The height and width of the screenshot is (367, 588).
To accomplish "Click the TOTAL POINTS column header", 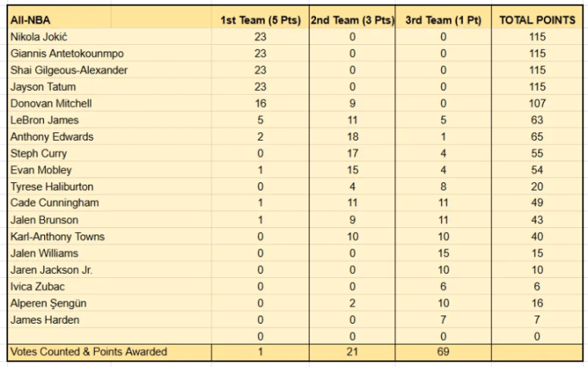I will pos(537,18).
